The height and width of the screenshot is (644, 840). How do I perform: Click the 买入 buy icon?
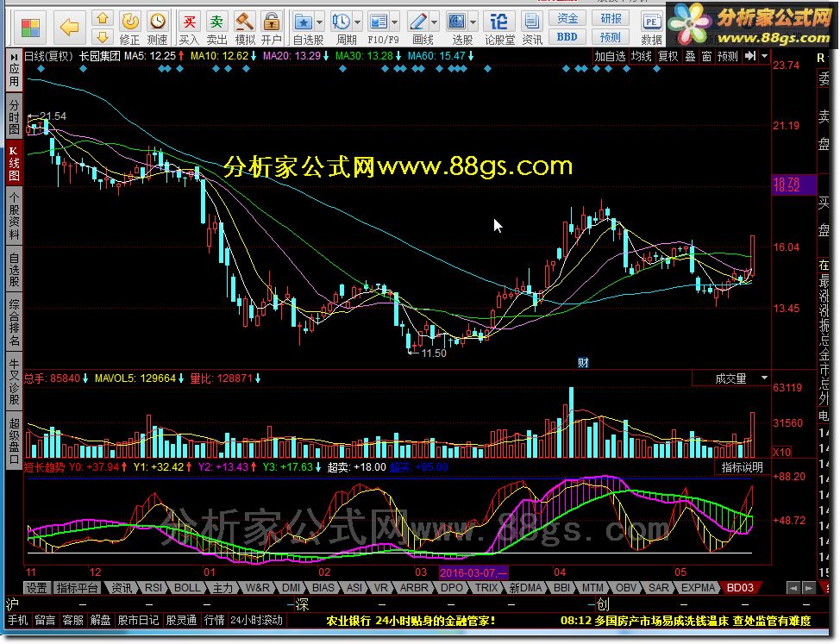pyautogui.click(x=189, y=27)
